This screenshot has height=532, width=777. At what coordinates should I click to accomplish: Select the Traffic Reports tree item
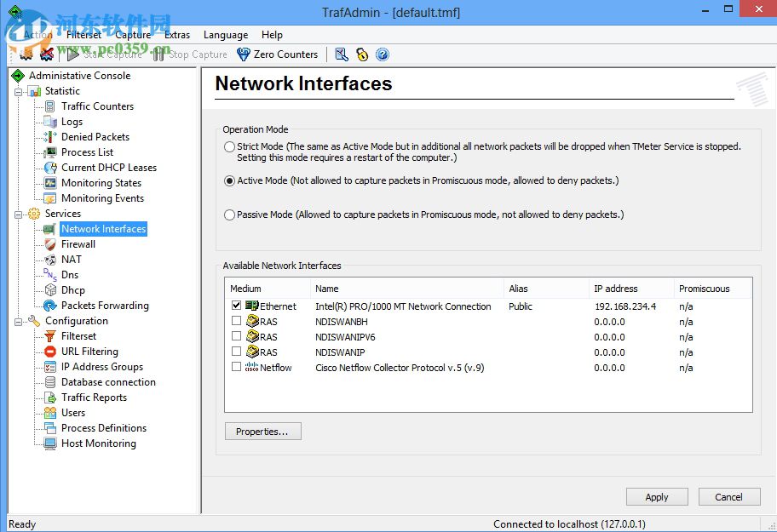point(95,398)
